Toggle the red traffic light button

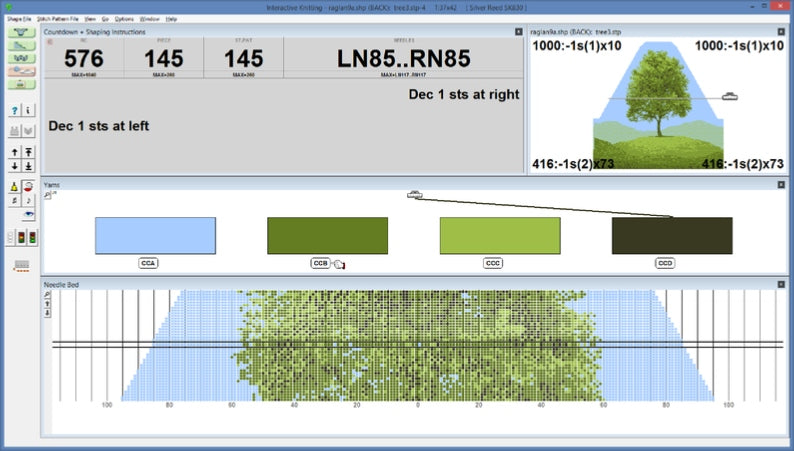coord(21,237)
